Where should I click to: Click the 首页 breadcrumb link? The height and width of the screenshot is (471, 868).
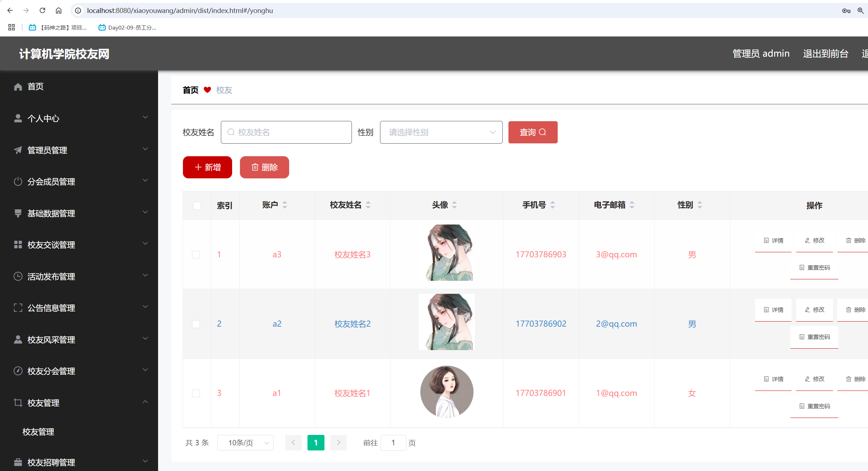[x=191, y=90]
